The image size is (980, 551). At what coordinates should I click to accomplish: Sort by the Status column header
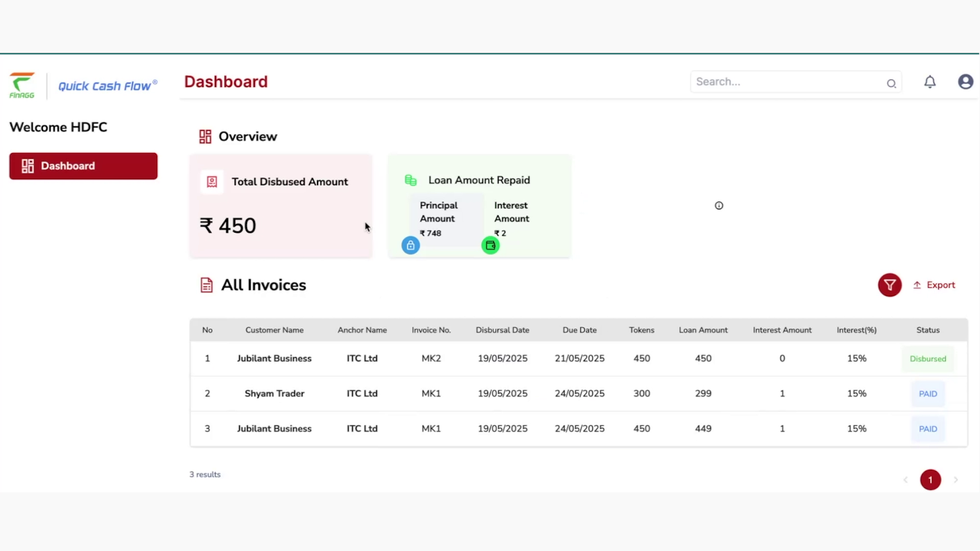pos(928,330)
